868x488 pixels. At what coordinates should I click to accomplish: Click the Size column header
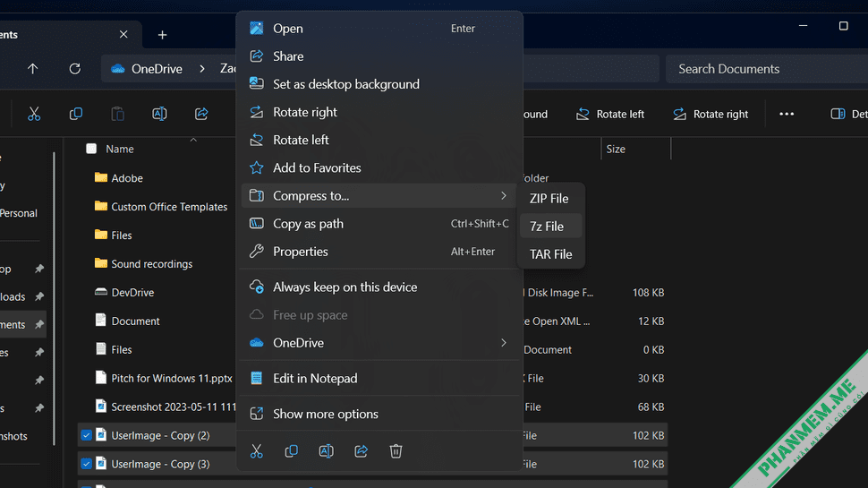[x=616, y=149]
